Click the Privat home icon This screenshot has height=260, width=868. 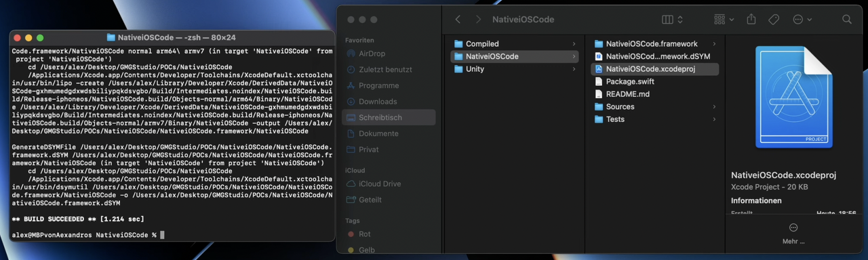[x=351, y=150]
